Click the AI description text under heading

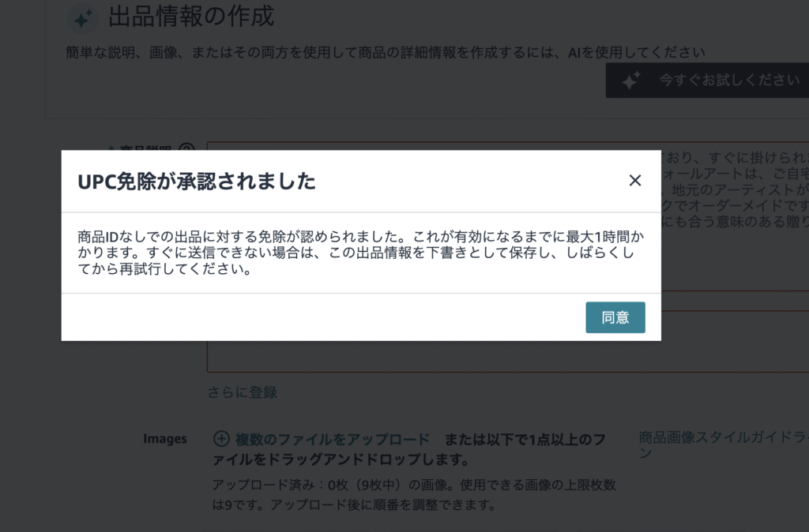[385, 53]
